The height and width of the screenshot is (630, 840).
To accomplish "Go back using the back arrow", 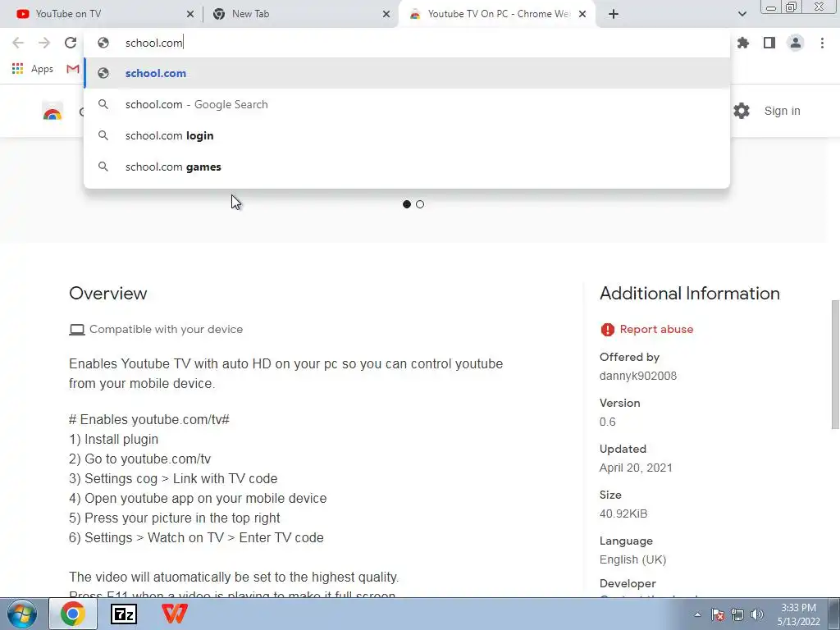I will [x=18, y=43].
